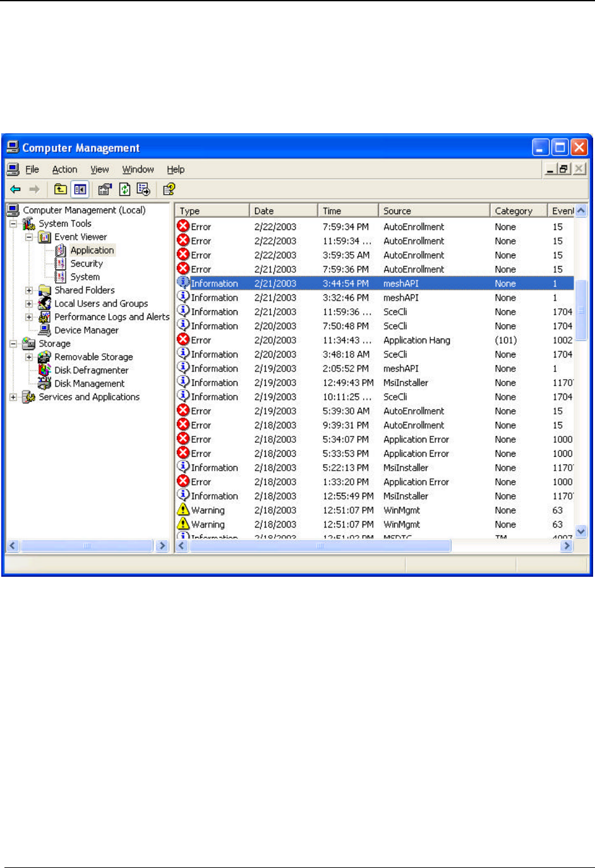Sort by the Type column header
The image size is (595, 868).
tap(212, 210)
